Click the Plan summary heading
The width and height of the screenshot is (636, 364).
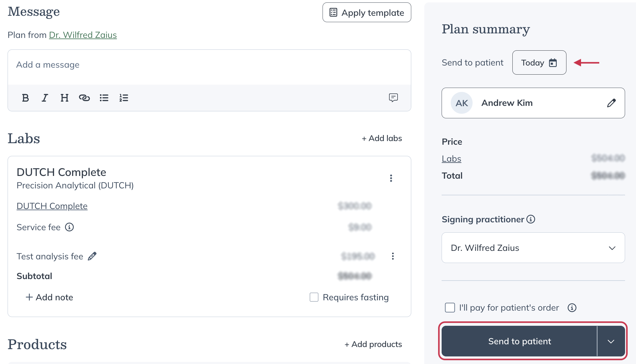[x=486, y=29]
